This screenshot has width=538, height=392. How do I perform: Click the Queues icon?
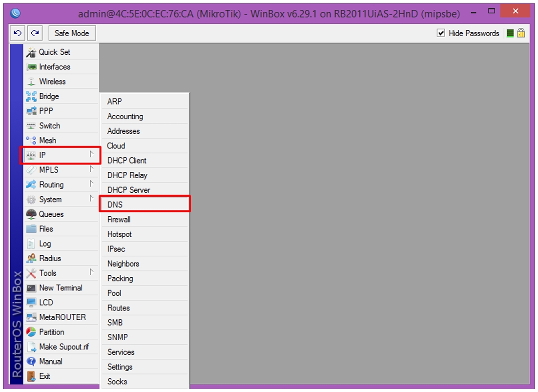pyautogui.click(x=31, y=214)
